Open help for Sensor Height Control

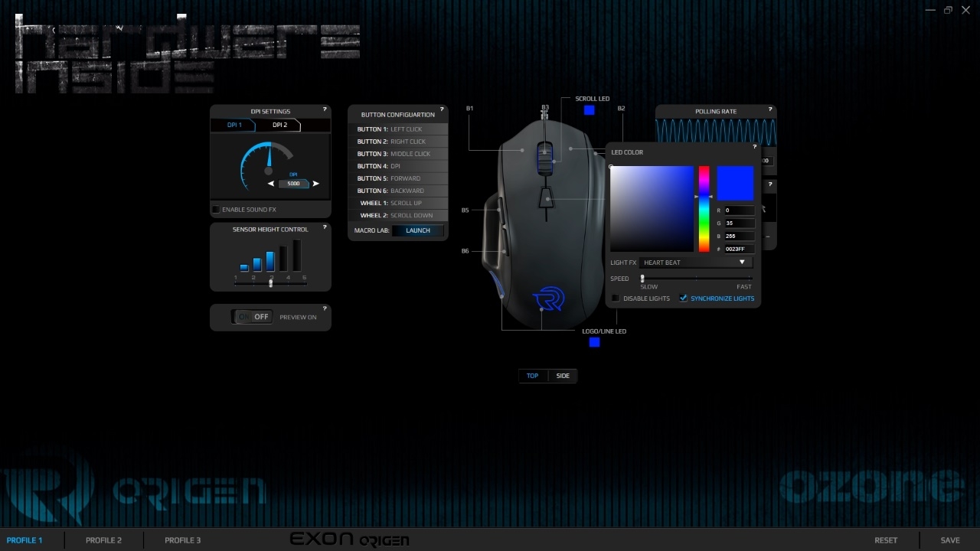tap(325, 227)
